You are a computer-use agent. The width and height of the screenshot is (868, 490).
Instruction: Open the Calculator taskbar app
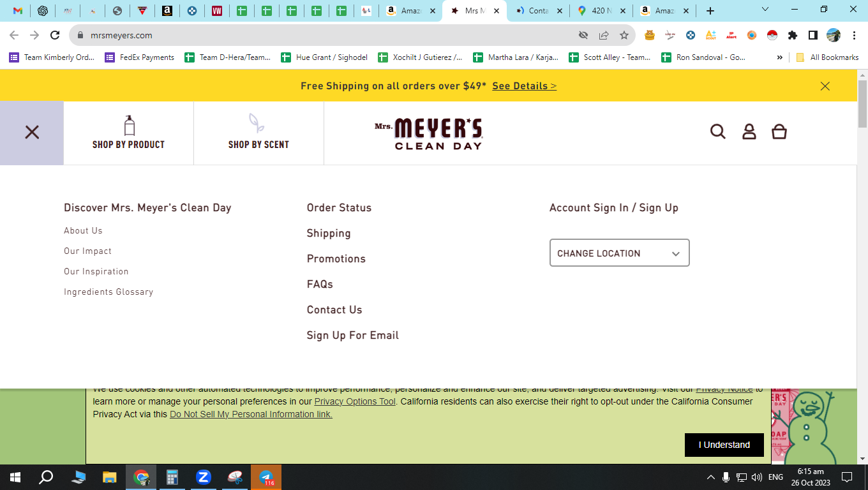172,477
